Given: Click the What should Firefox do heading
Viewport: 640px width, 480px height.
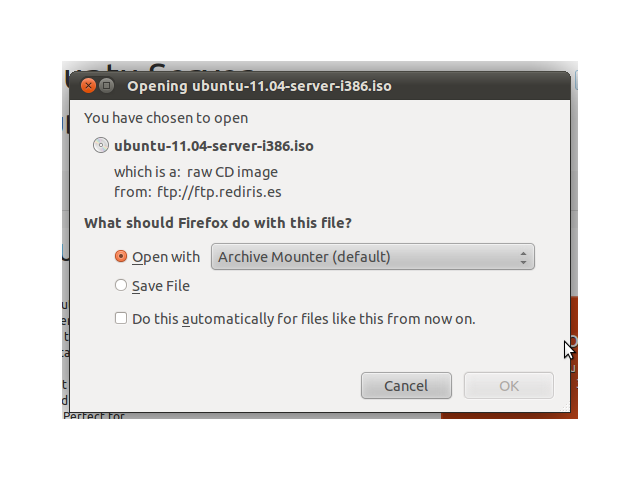Looking at the screenshot, I should (218, 223).
